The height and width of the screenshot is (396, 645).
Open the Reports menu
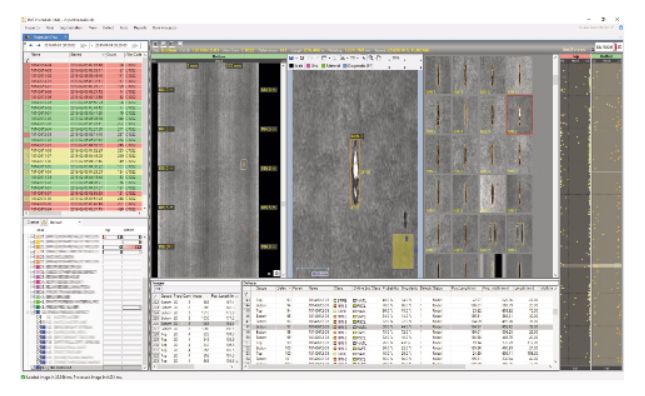pyautogui.click(x=140, y=28)
